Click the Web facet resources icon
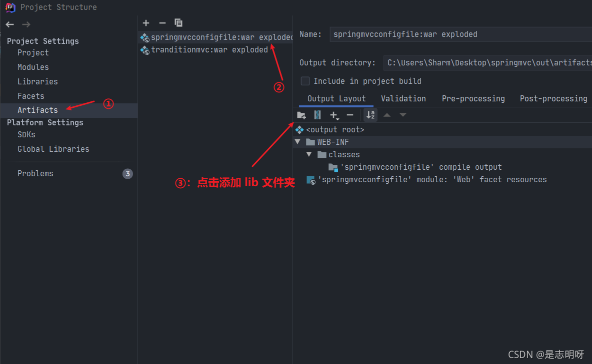Viewport: 592px width, 364px height. click(310, 180)
